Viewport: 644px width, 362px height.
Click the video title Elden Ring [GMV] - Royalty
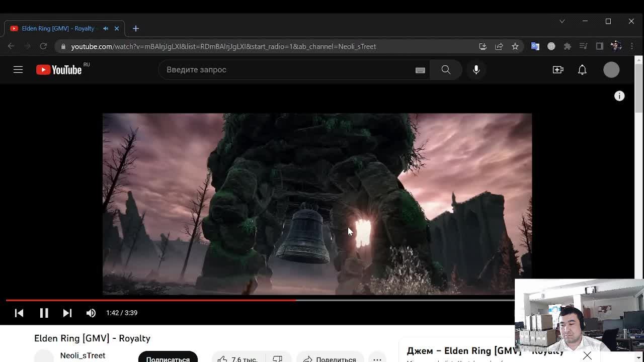(x=92, y=338)
